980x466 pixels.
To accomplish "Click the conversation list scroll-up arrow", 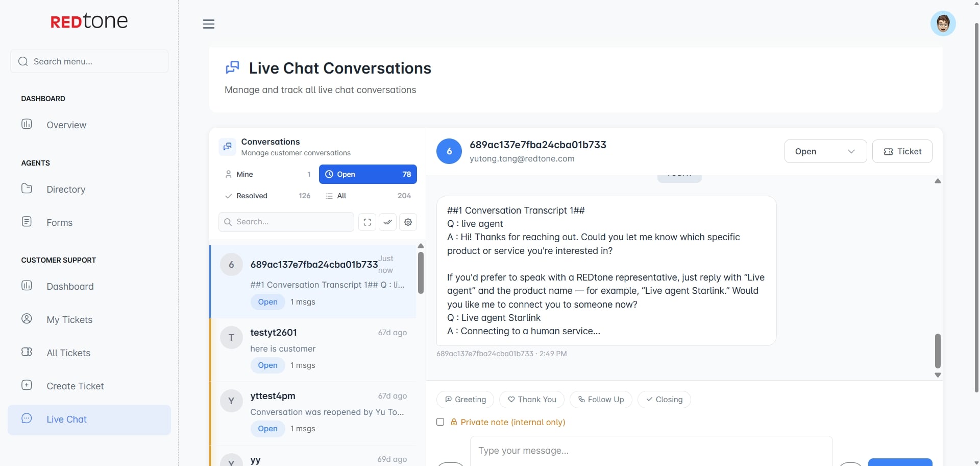I will coord(421,246).
